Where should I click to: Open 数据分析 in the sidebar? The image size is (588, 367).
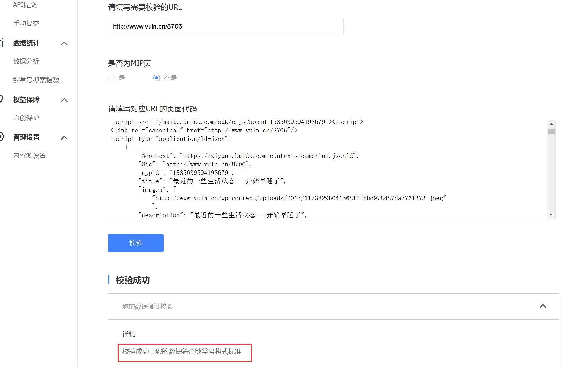(x=26, y=61)
